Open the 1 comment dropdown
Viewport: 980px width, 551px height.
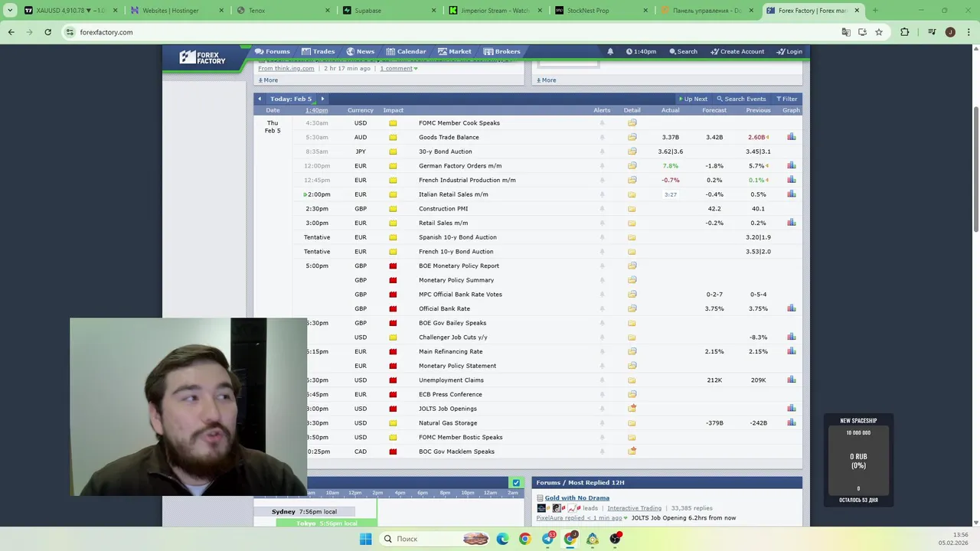click(398, 68)
